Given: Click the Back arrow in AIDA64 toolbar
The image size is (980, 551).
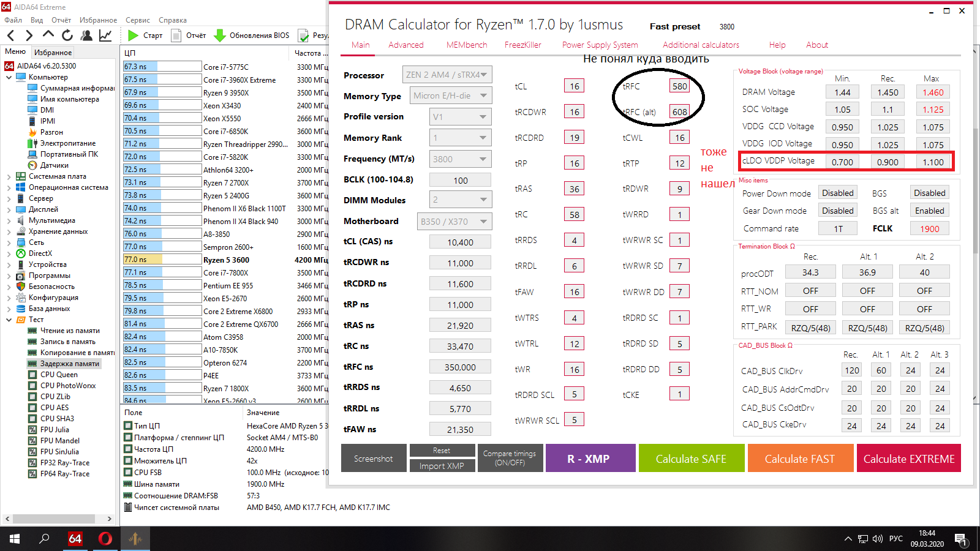Looking at the screenshot, I should [x=11, y=36].
